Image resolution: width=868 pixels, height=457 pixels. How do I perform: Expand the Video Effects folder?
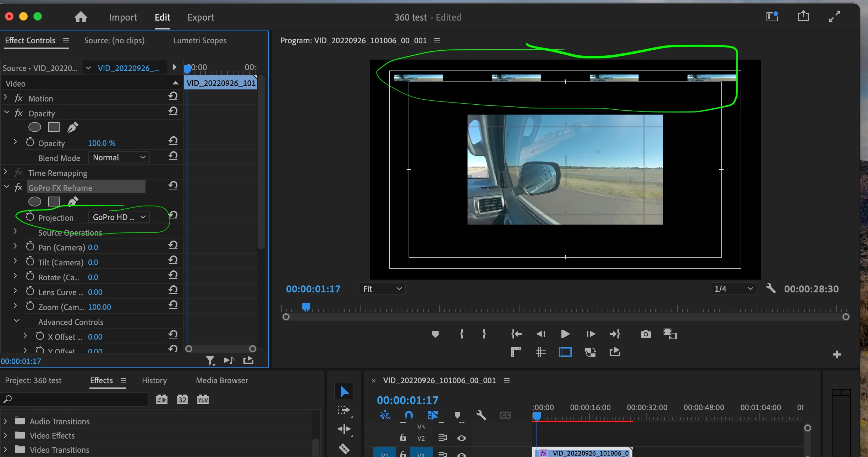point(5,436)
